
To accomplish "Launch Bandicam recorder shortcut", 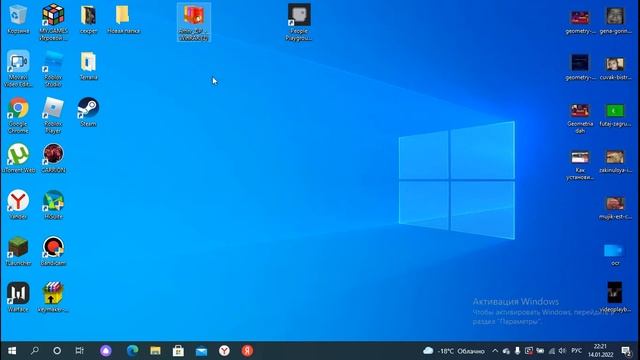I will click(x=53, y=251).
